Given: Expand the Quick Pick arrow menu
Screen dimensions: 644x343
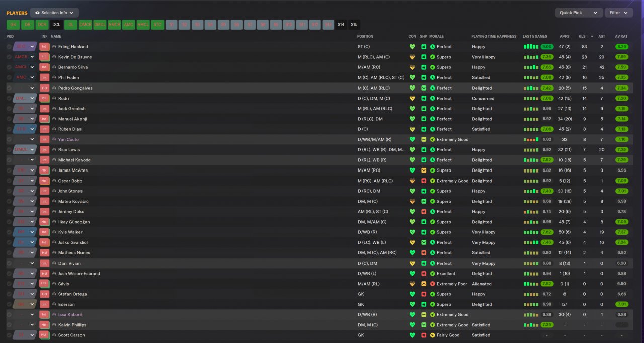Looking at the screenshot, I should (595, 13).
